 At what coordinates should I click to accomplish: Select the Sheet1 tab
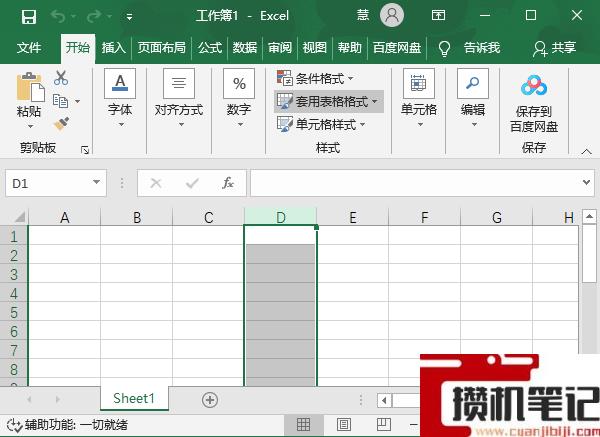coord(134,398)
